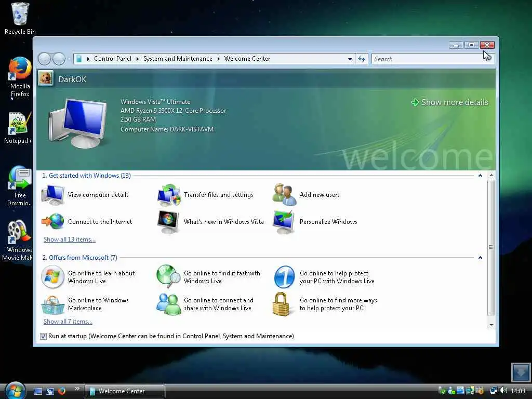This screenshot has width=532, height=399.
Task: Click the protect your PC Windows Live icon
Action: click(x=284, y=277)
